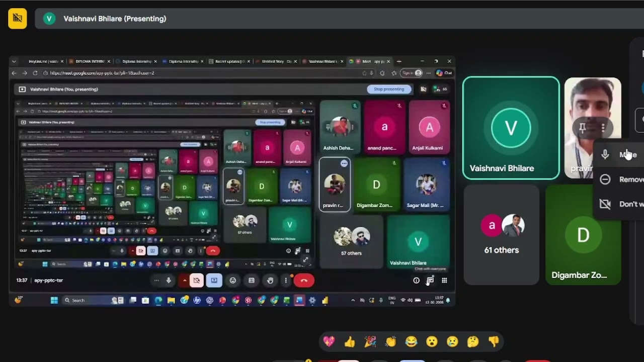Switch to Untitled Story browser tab

pyautogui.click(x=276, y=61)
